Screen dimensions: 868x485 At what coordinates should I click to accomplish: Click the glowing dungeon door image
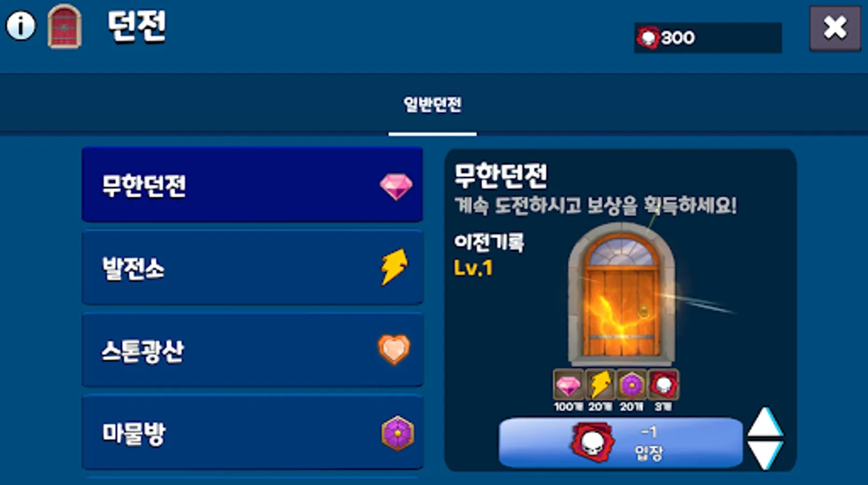coord(621,295)
